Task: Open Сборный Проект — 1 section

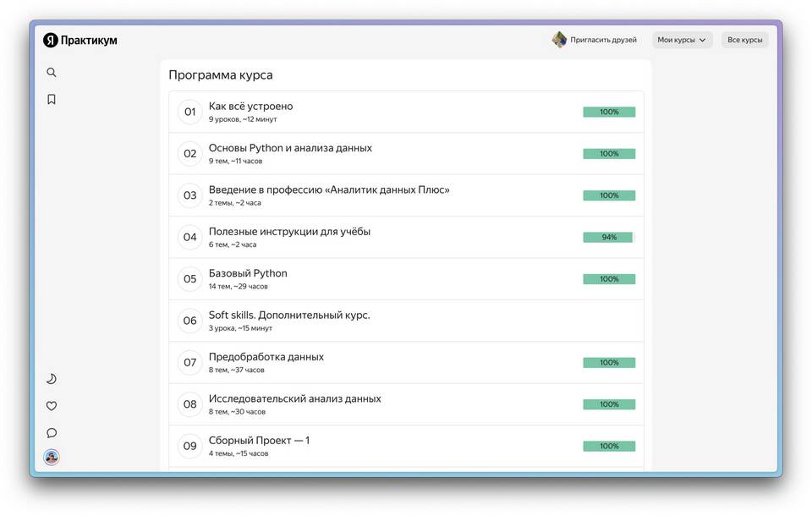Action: [x=259, y=441]
